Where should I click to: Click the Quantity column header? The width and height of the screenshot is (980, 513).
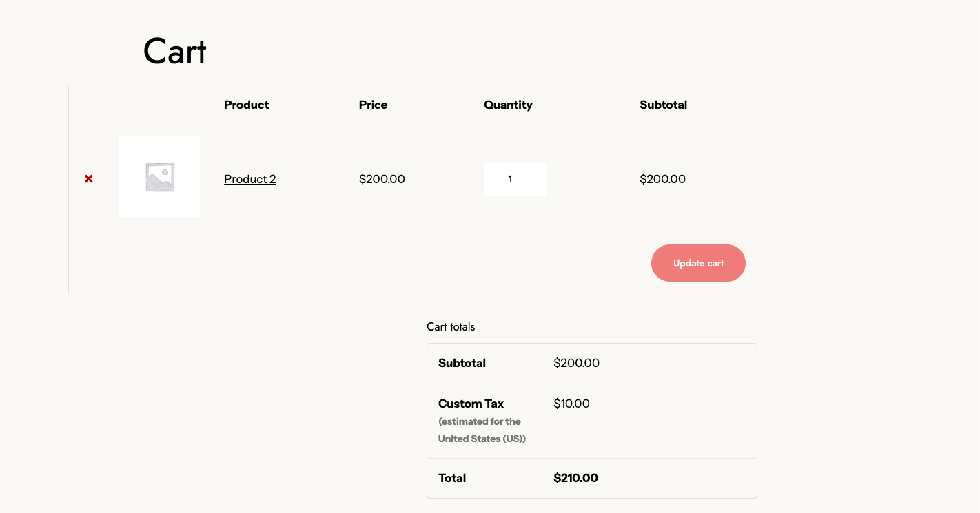click(x=508, y=105)
